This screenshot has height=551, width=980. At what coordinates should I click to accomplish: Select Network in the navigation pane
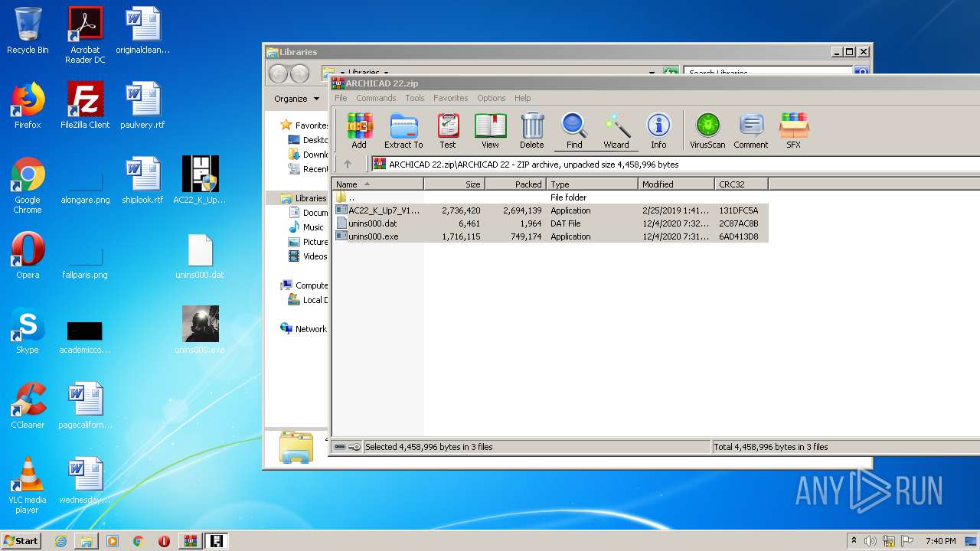(x=304, y=329)
